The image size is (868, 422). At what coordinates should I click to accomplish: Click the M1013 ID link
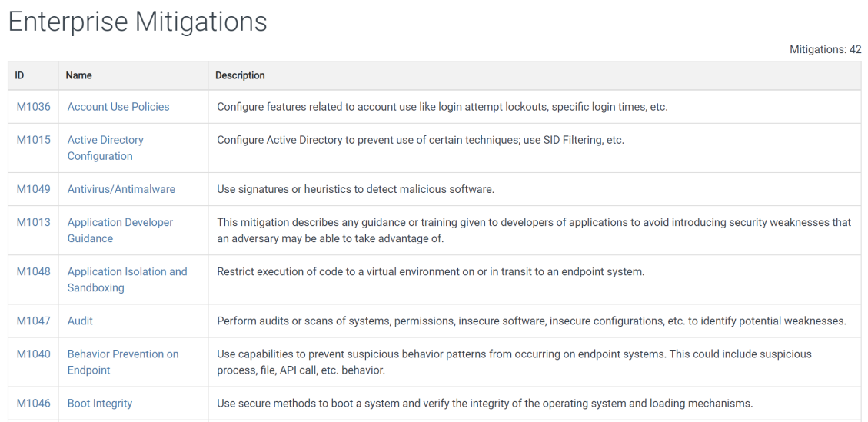tap(33, 223)
